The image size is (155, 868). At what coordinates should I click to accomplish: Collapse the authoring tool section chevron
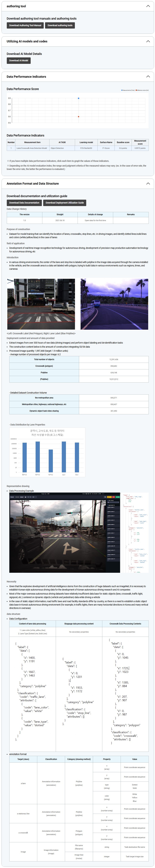[148, 6]
